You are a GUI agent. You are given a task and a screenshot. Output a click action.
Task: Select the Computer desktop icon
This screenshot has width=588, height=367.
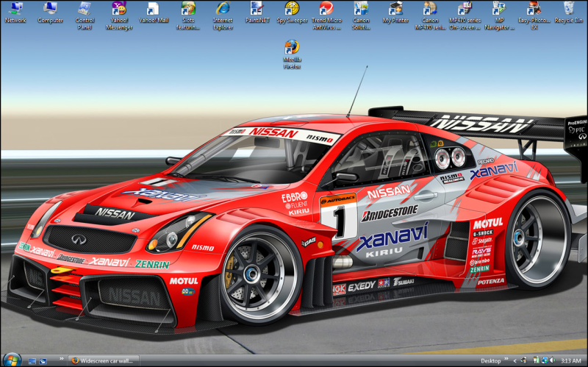50,10
